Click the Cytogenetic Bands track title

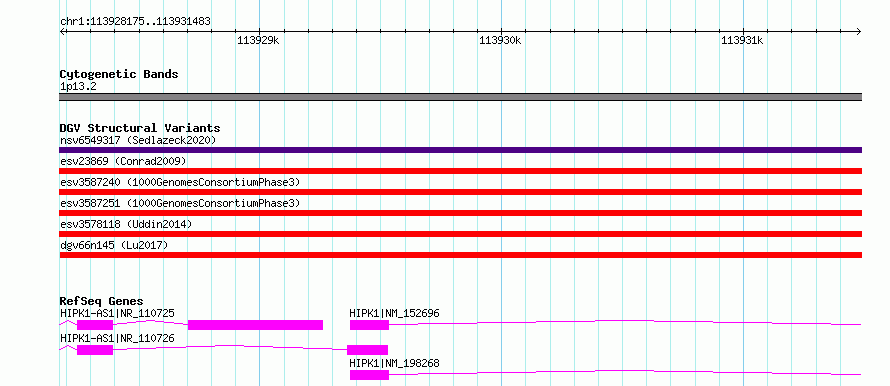pyautogui.click(x=119, y=74)
